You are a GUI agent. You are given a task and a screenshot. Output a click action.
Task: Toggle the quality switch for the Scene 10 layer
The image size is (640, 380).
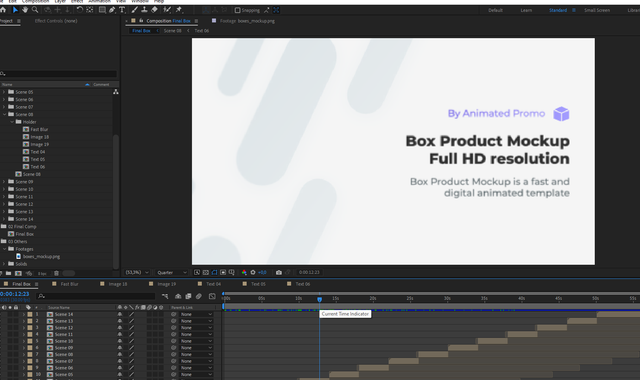(x=131, y=341)
